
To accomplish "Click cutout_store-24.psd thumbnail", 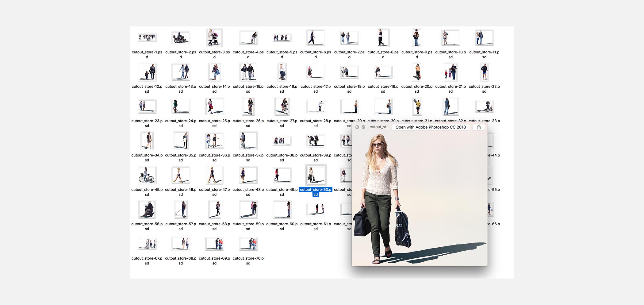I will tap(181, 106).
